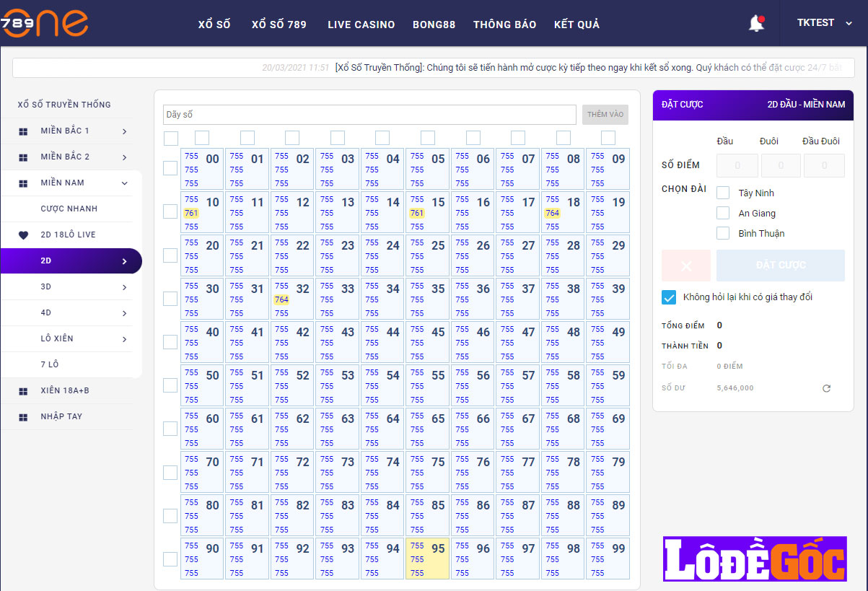Click the Đầu points input field

pos(737,165)
